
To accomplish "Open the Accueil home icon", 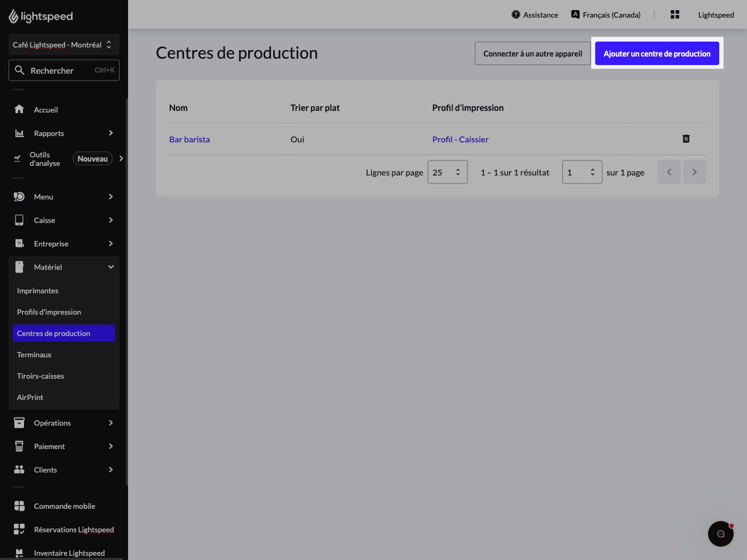I will tap(19, 109).
